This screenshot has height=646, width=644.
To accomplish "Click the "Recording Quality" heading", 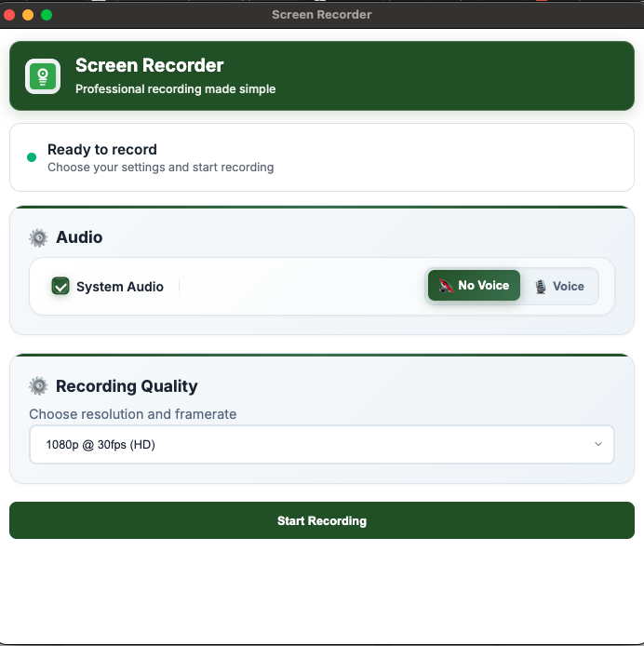I will (x=127, y=386).
